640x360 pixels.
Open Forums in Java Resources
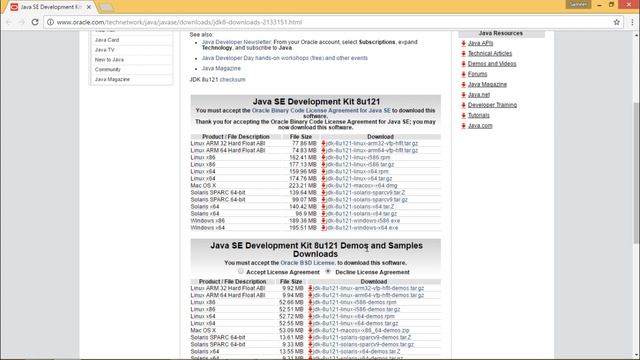click(x=478, y=74)
